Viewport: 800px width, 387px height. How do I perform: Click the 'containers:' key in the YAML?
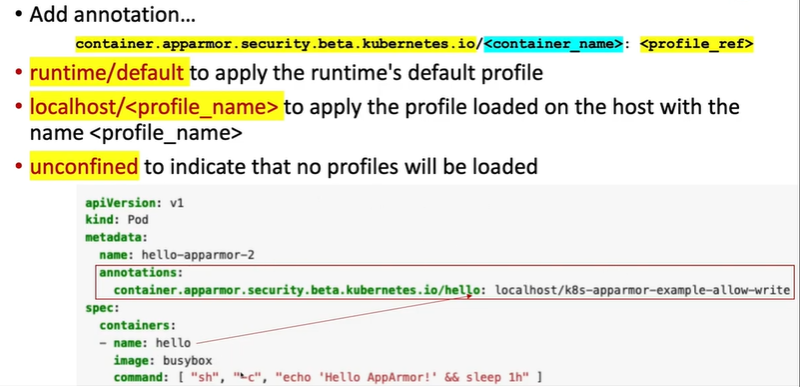[137, 325]
